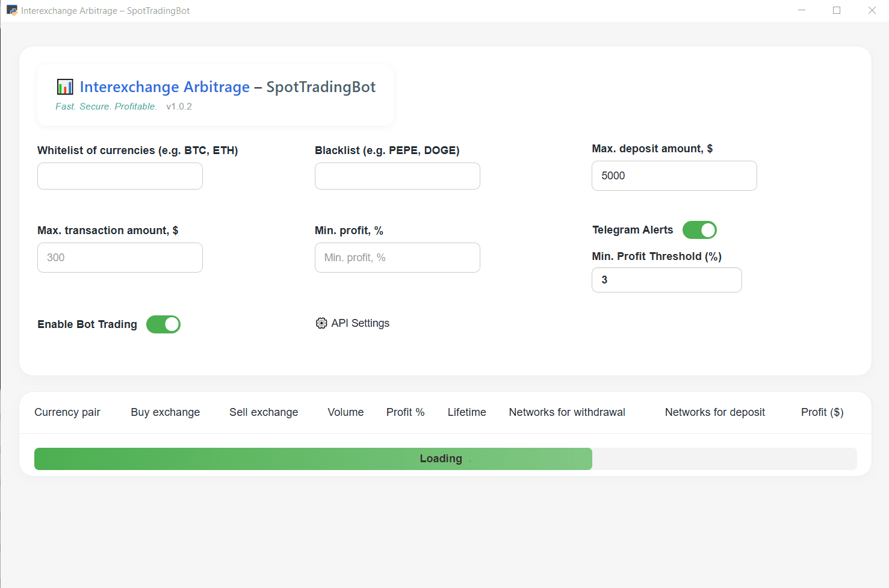Click the Interexchange Arbitrage title link
This screenshot has height=588, width=889.
164,87
